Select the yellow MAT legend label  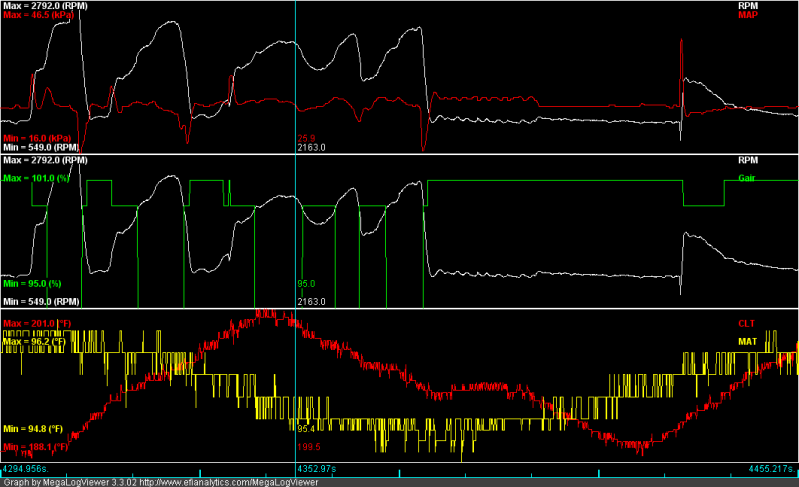pos(747,341)
